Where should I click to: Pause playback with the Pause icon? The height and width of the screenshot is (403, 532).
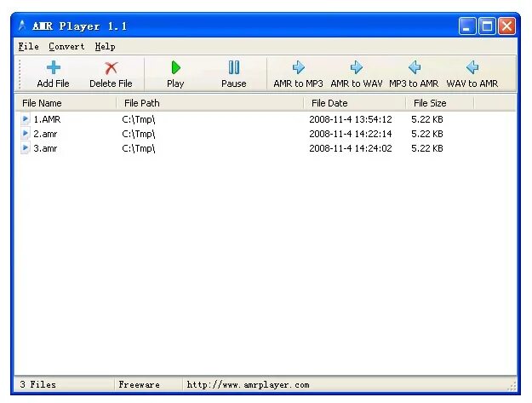234,67
